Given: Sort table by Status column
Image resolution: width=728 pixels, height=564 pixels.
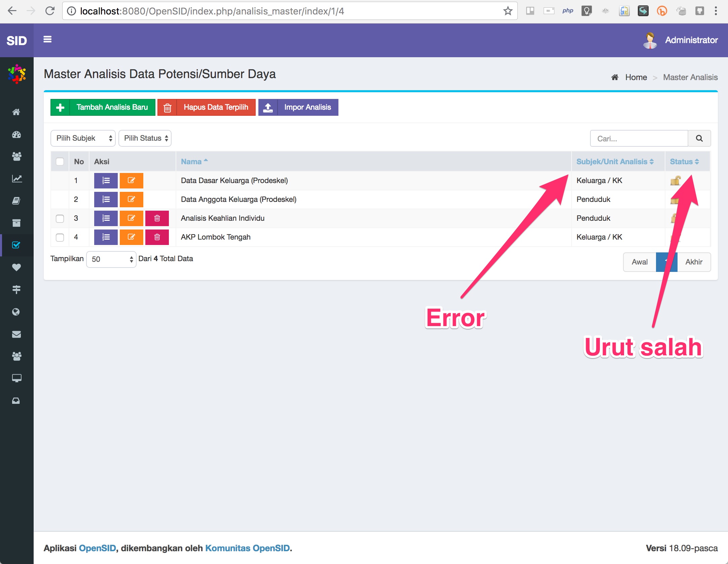Looking at the screenshot, I should (x=684, y=162).
